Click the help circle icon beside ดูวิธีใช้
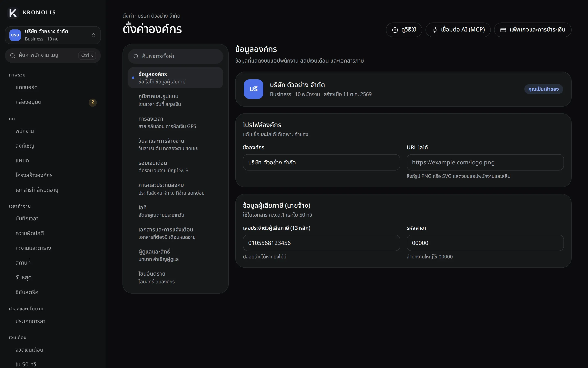 click(395, 30)
